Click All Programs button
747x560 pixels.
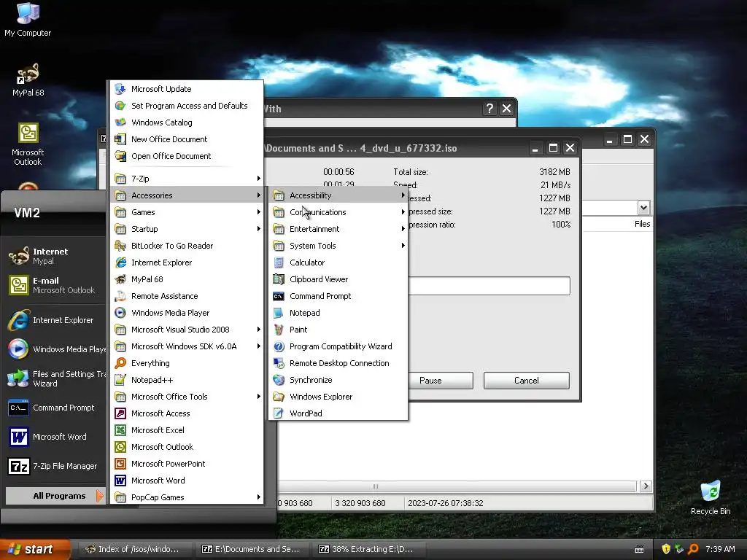(x=55, y=496)
